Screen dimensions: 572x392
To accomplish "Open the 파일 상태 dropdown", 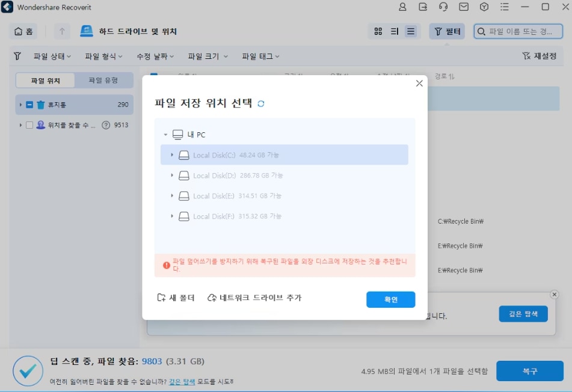I will (x=52, y=56).
